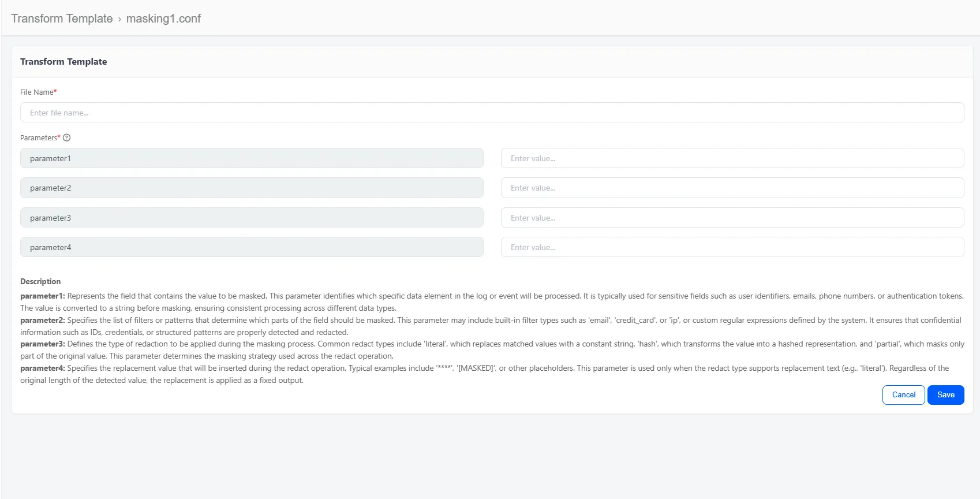The height and width of the screenshot is (499, 980).
Task: Cancel the transform template form
Action: pos(903,395)
